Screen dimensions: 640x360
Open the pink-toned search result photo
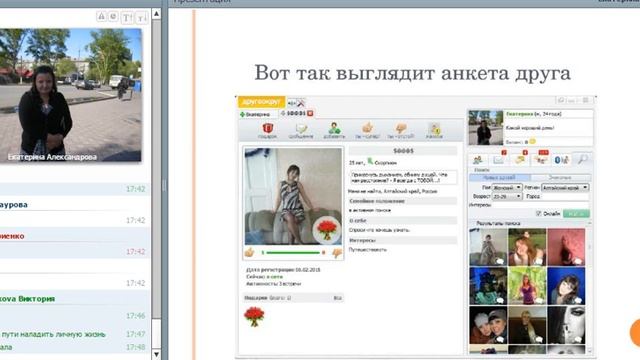point(566,247)
